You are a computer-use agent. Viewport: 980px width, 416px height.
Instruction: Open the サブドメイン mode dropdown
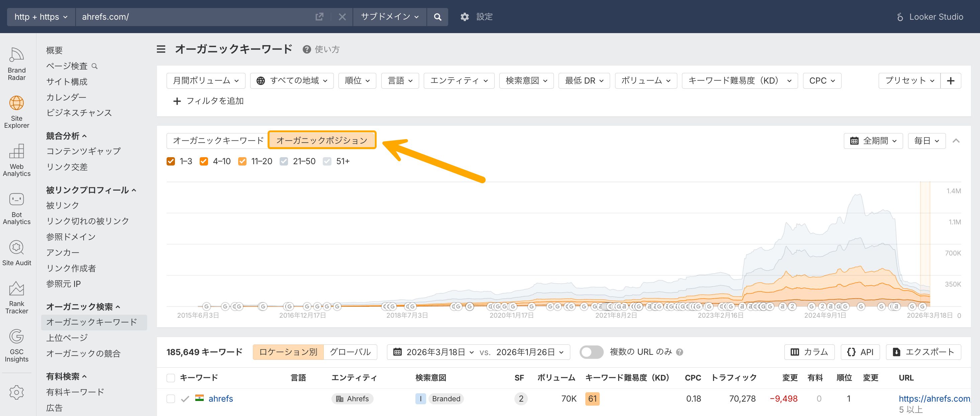[390, 17]
